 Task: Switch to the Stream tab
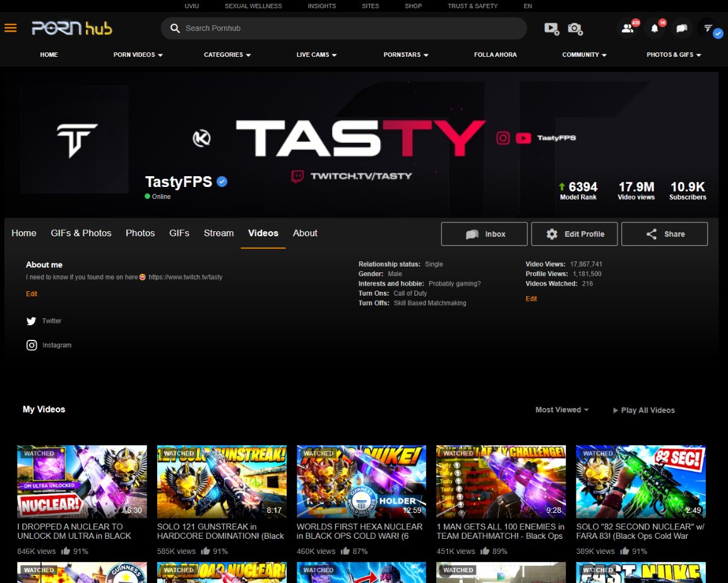[218, 233]
